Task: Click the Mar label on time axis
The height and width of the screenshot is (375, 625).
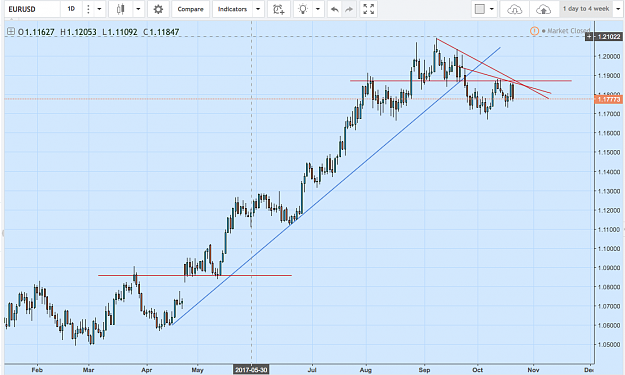Action: [88, 370]
